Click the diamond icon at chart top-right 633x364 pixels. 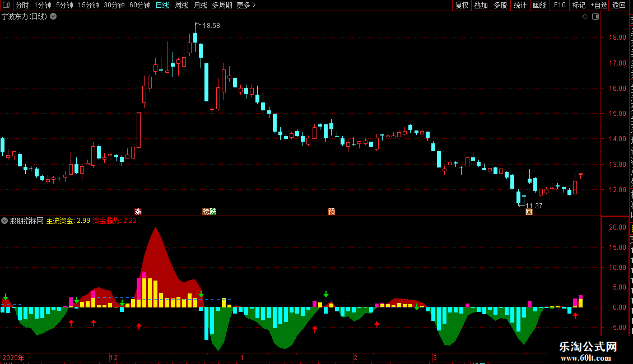click(585, 17)
